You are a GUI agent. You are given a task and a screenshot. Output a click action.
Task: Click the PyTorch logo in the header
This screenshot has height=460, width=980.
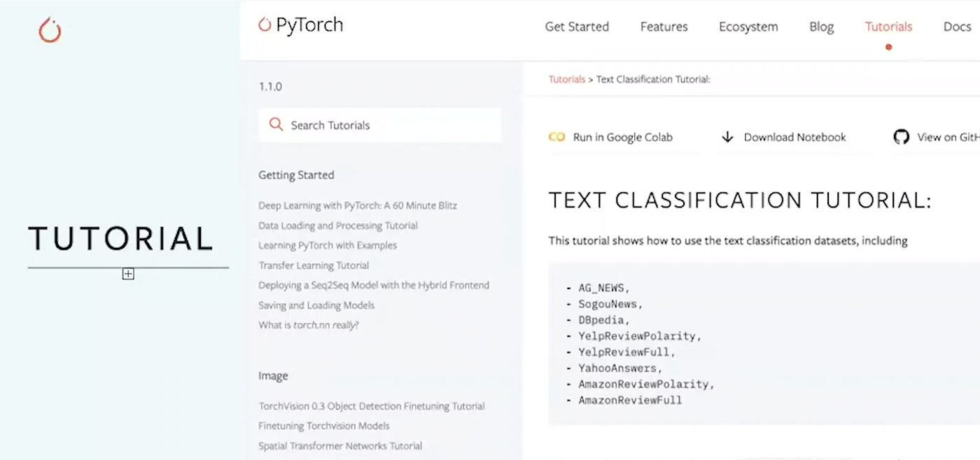[301, 25]
